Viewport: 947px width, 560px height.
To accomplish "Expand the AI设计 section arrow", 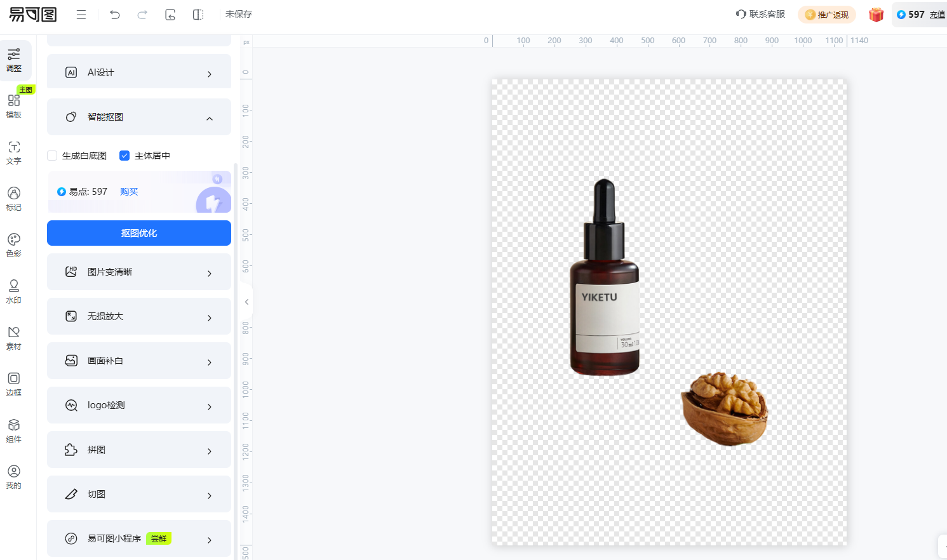I will [x=210, y=74].
